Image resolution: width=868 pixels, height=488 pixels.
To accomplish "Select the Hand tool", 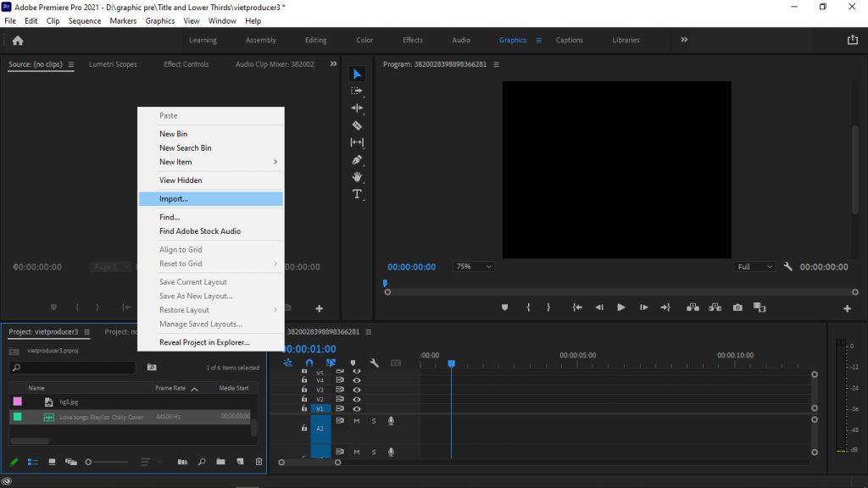I will pos(357,176).
